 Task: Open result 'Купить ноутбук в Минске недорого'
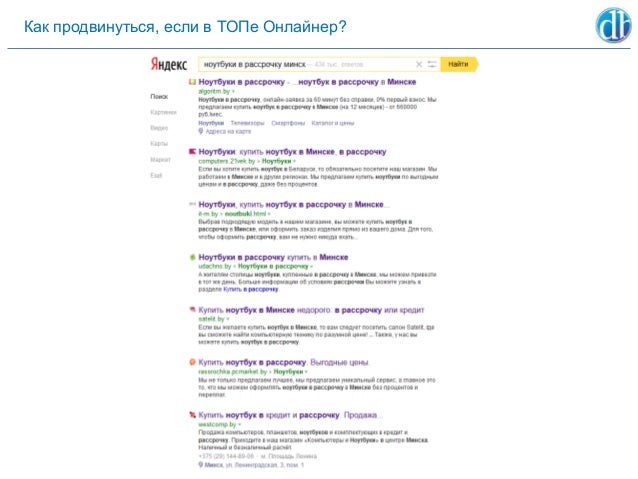pos(311,310)
